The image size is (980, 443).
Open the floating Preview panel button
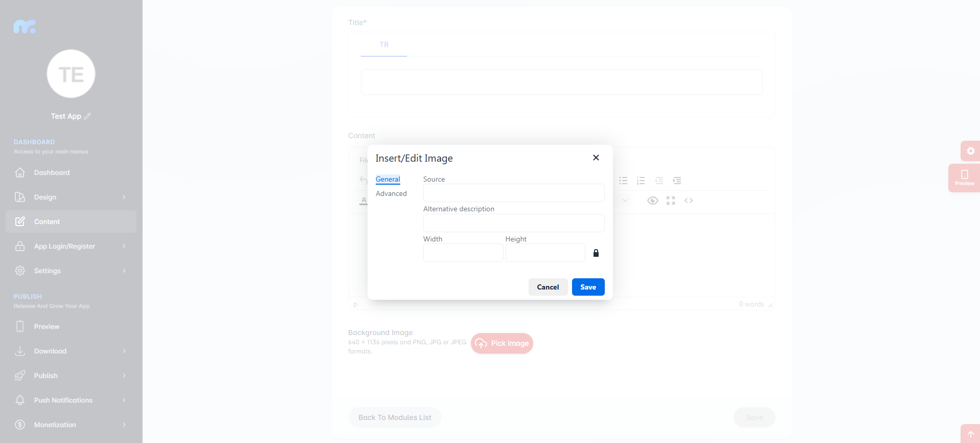coord(964,178)
